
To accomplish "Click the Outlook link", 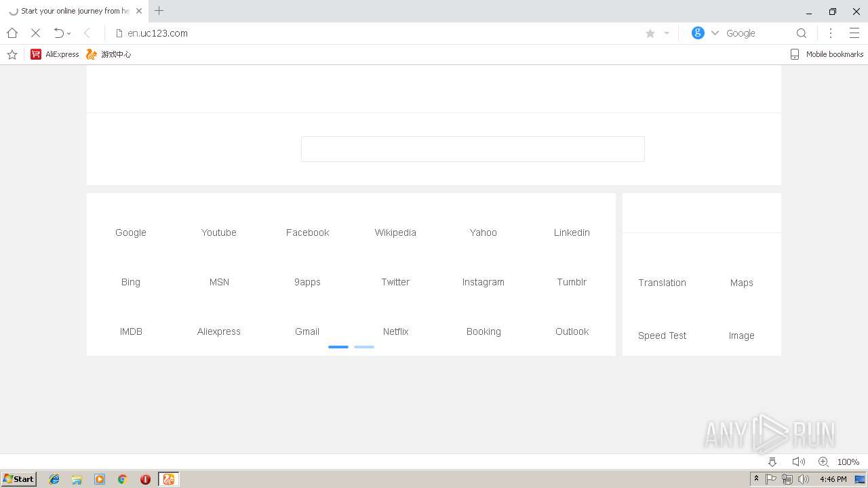I will [x=572, y=331].
